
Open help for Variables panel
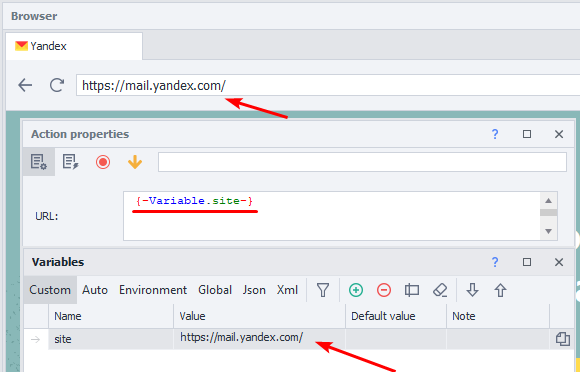(x=495, y=262)
